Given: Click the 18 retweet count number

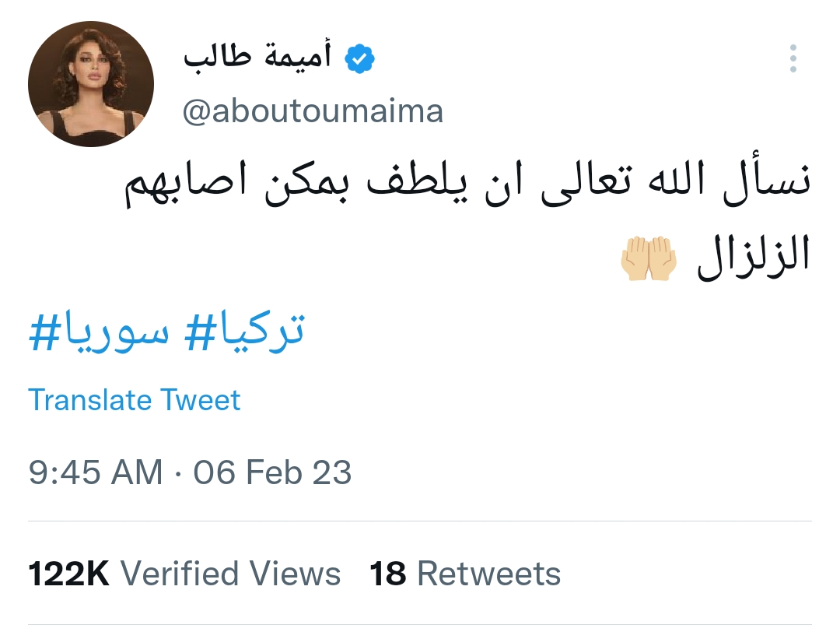Looking at the screenshot, I should click(x=388, y=574).
